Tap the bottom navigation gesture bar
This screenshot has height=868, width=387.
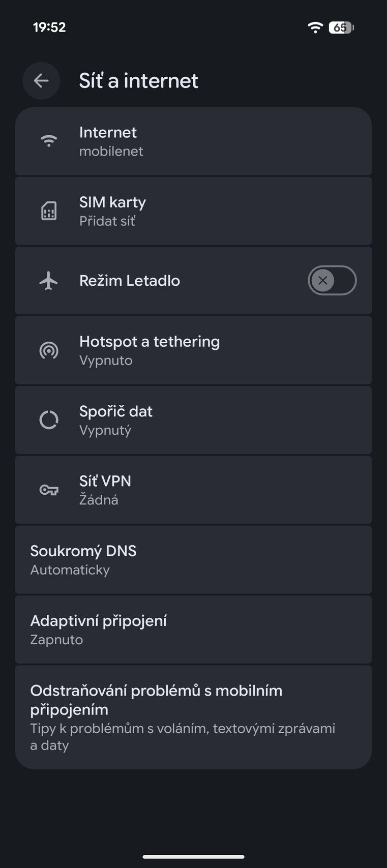coord(193,856)
